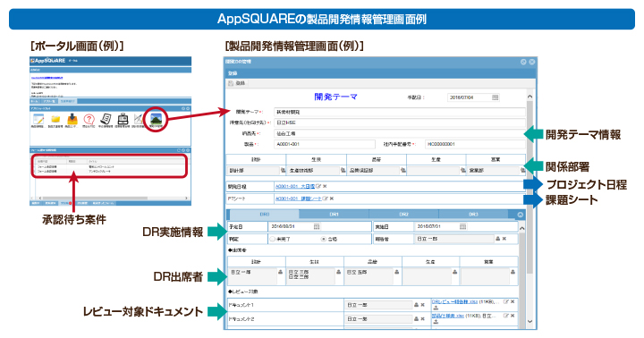Open the notepad-with-pencil app icon in portal
Screen dimensions: 644x338
pyautogui.click(x=38, y=120)
